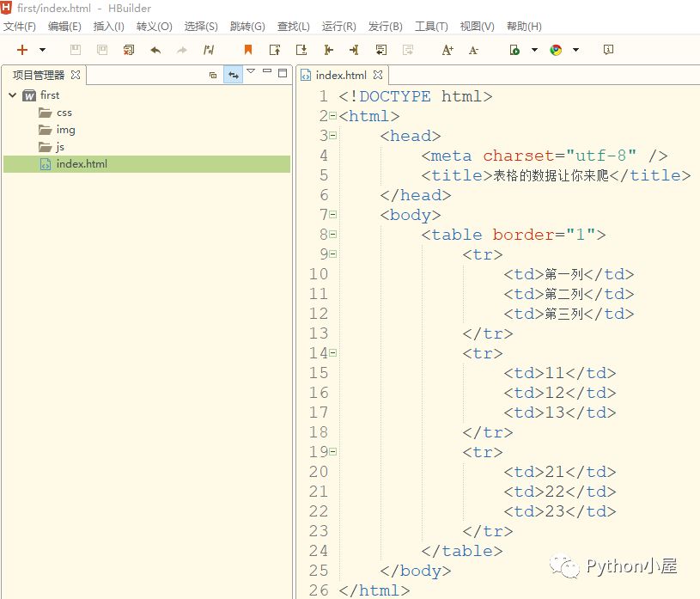The image size is (700, 599).
Task: Open the New item dropdown arrow
Action: 42,50
